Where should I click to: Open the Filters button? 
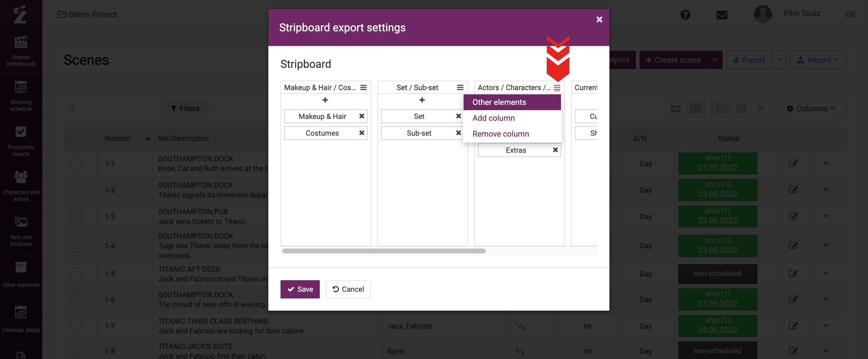[x=185, y=109]
